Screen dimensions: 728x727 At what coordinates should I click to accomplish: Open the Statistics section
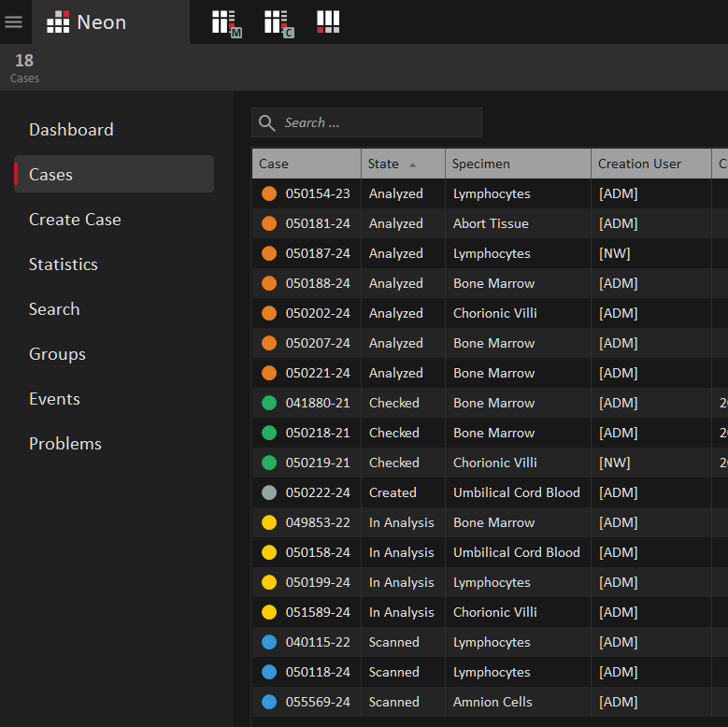[64, 264]
